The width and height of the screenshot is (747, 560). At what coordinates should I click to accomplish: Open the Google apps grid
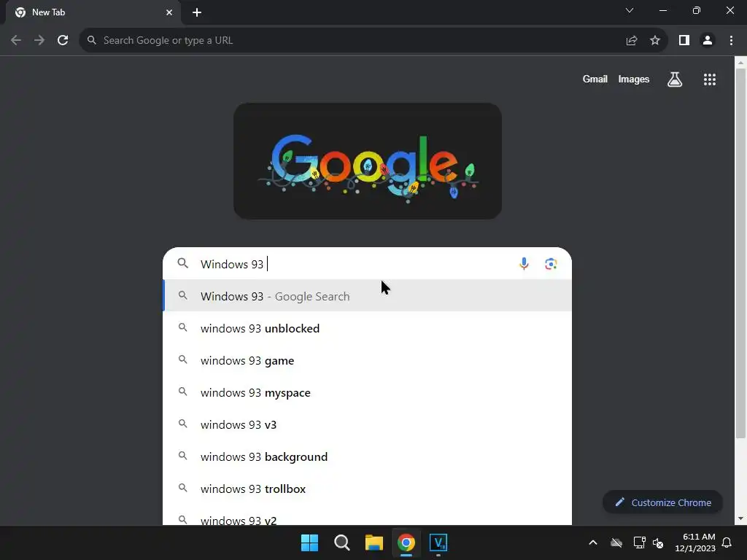709,79
